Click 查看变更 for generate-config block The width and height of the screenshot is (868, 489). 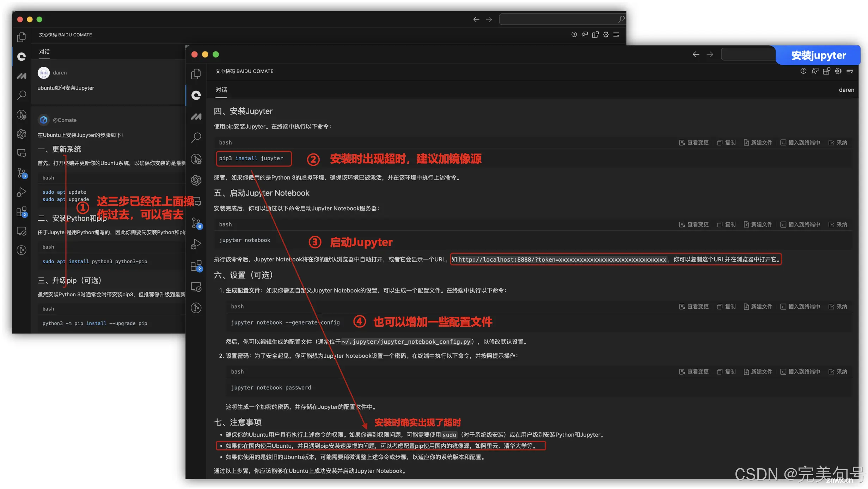click(x=694, y=307)
